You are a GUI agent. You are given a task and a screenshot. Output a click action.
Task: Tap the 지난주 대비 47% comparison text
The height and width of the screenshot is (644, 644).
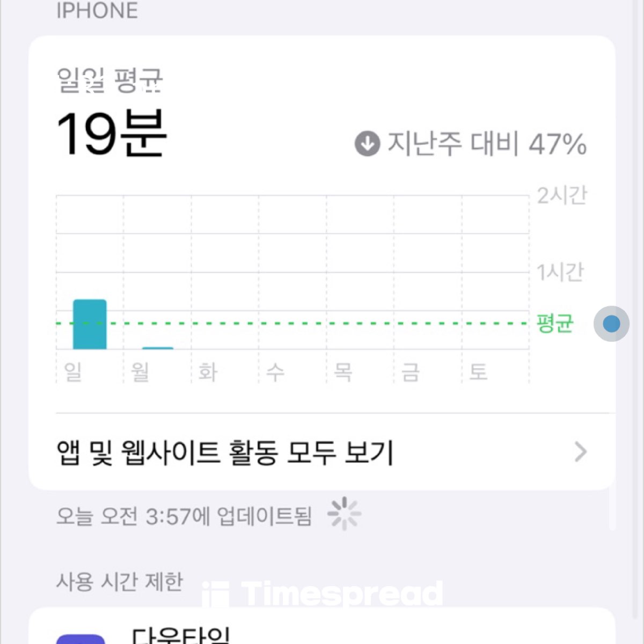coord(487,144)
